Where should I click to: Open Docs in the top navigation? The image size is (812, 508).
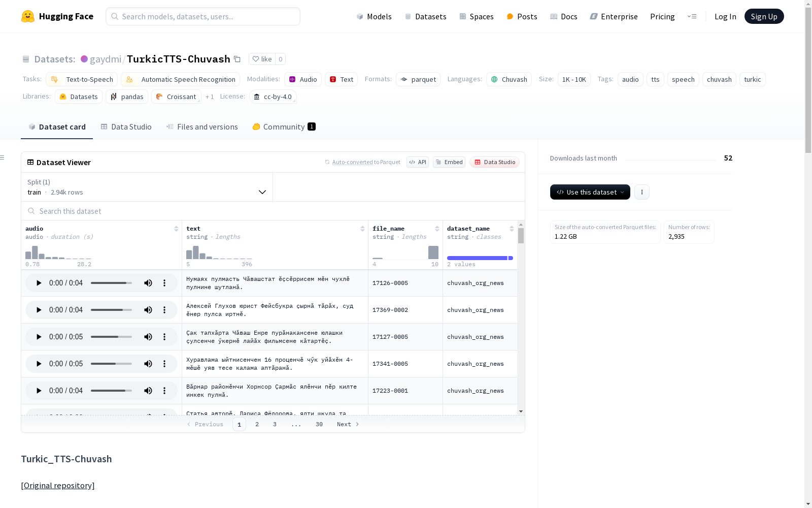[564, 16]
